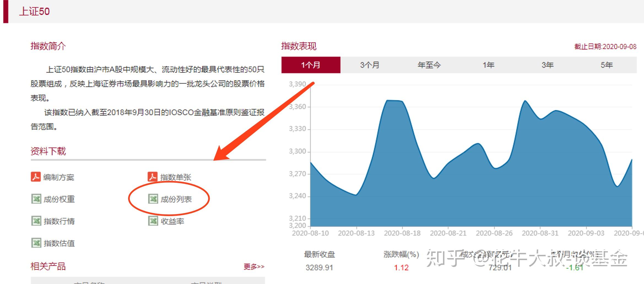Viewport: 644px width, 284px height.
Task: Click the chart peak near 2020-08-18
Action: (x=394, y=101)
